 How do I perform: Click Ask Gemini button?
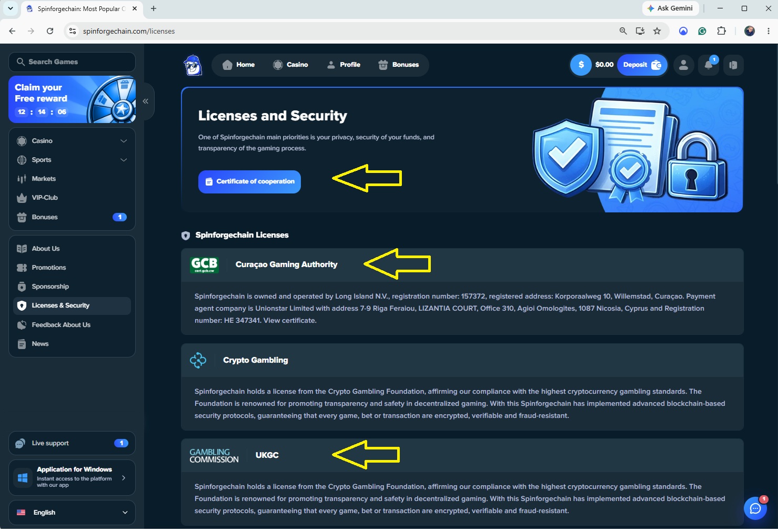[x=671, y=8]
